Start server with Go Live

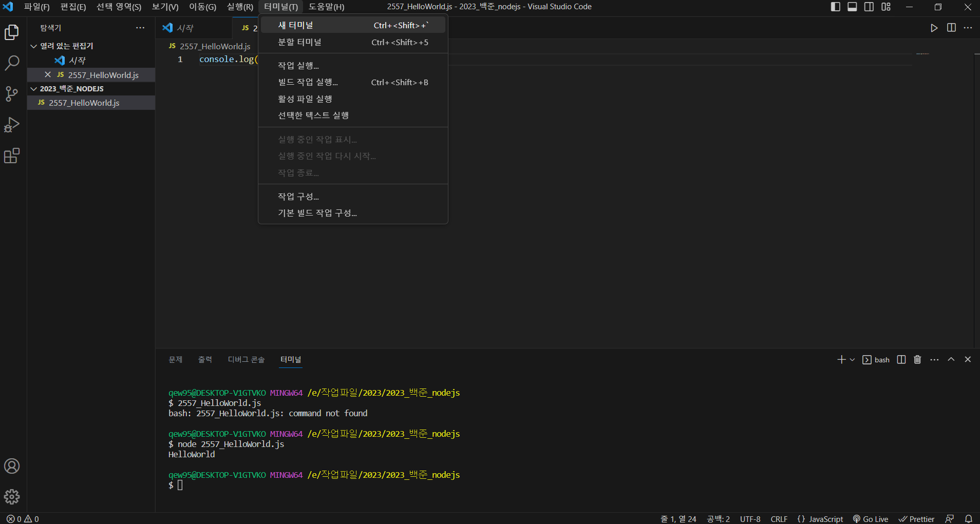coord(871,519)
